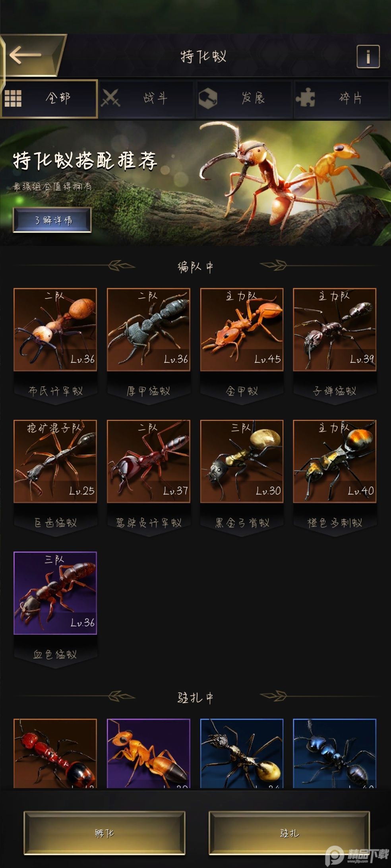Switch to the 发展 tab
The height and width of the screenshot is (868, 391).
click(244, 98)
